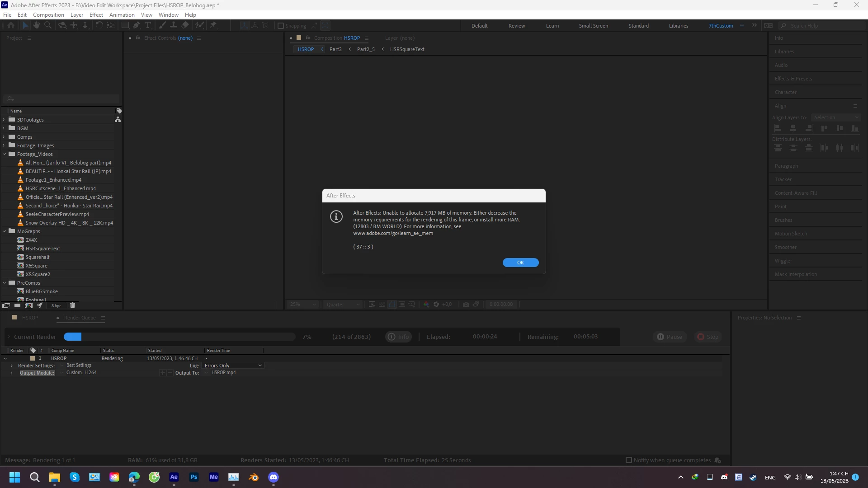The image size is (868, 488).
Task: Select the Pen tool
Action: coord(137,26)
